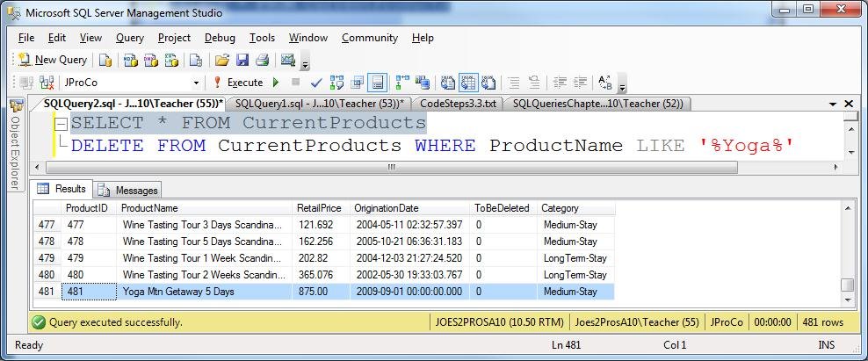The image size is (868, 361).
Task: Save the query with the floppy disk icon
Action: point(242,60)
